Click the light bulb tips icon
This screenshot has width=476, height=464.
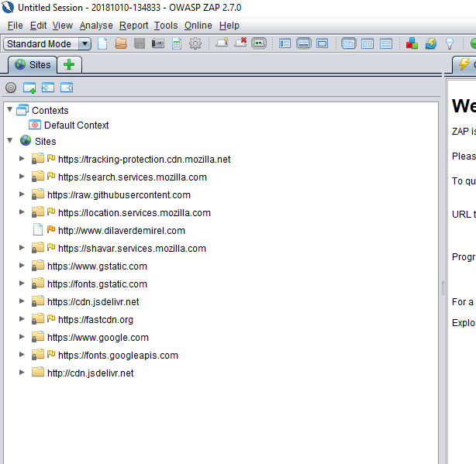[x=450, y=43]
